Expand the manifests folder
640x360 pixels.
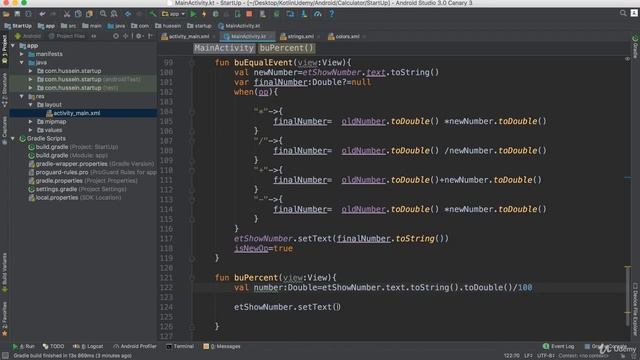point(22,54)
